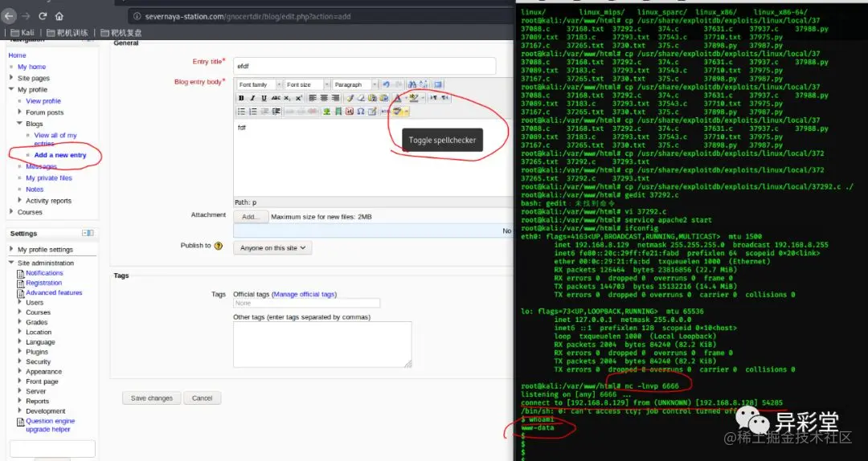Expand Activity reports tree node
The height and width of the screenshot is (461, 868).
coord(20,200)
